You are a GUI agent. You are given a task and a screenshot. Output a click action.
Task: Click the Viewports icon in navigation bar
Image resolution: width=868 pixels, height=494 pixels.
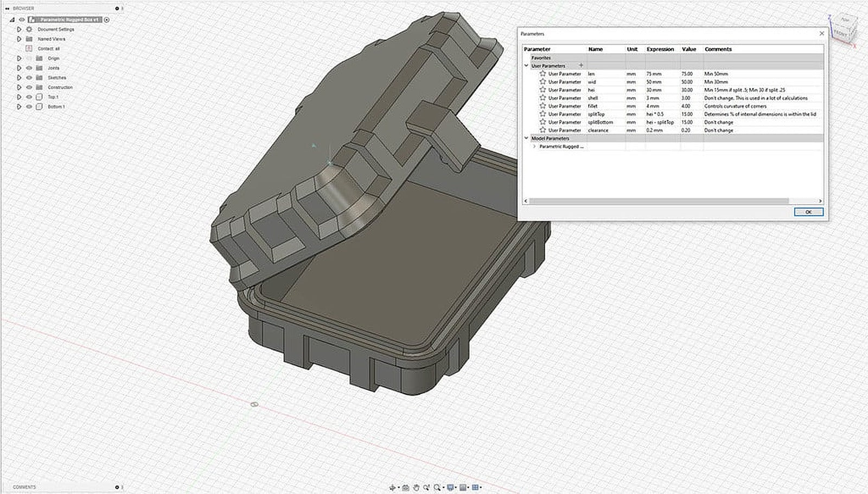point(475,486)
